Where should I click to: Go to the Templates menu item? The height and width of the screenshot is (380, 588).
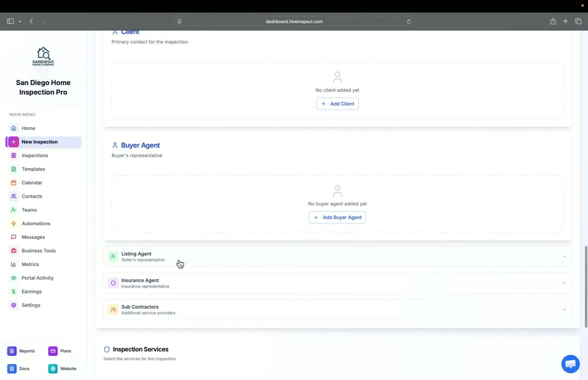pos(33,169)
